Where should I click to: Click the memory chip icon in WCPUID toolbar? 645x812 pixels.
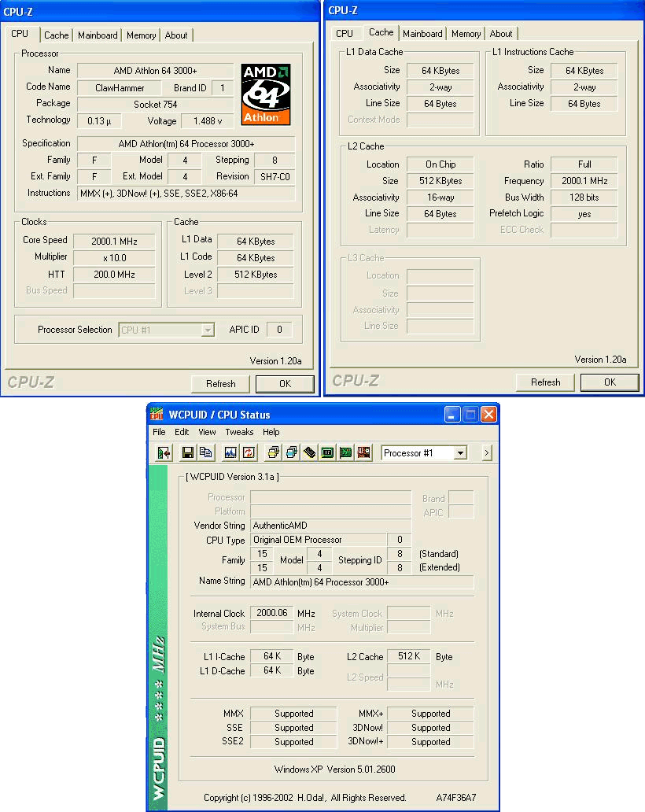point(309,453)
